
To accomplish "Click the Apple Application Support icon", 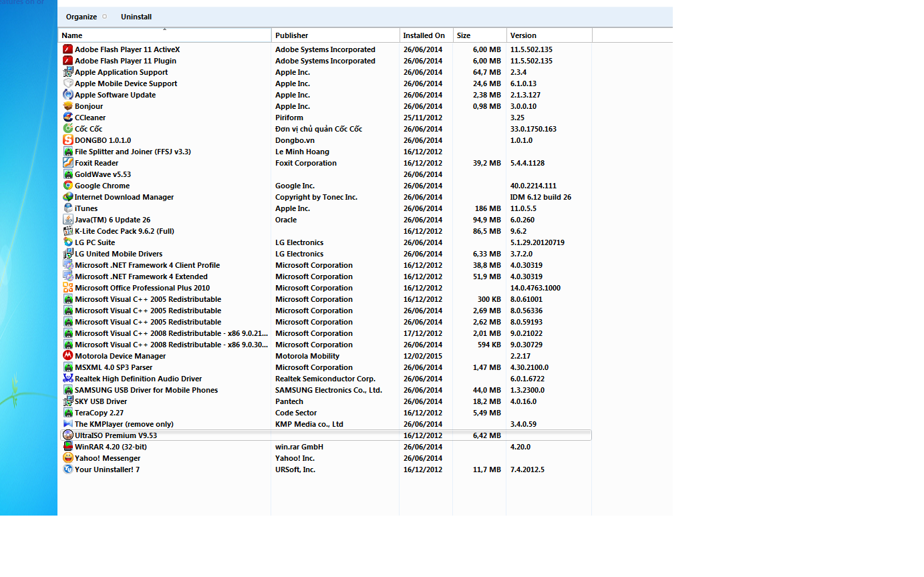I will tap(67, 72).
